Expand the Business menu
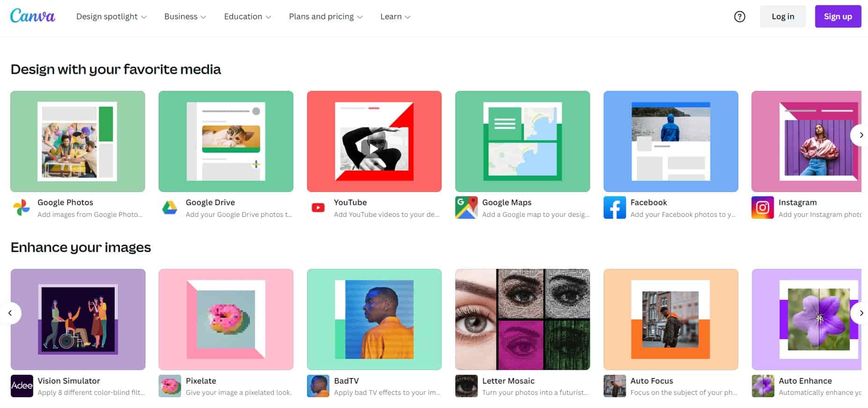The width and height of the screenshot is (868, 408). [x=185, y=16]
